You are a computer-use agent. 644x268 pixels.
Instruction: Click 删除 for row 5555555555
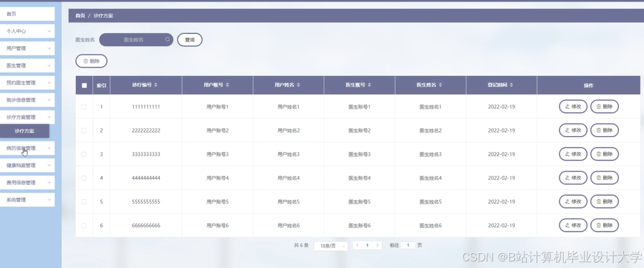click(x=604, y=202)
